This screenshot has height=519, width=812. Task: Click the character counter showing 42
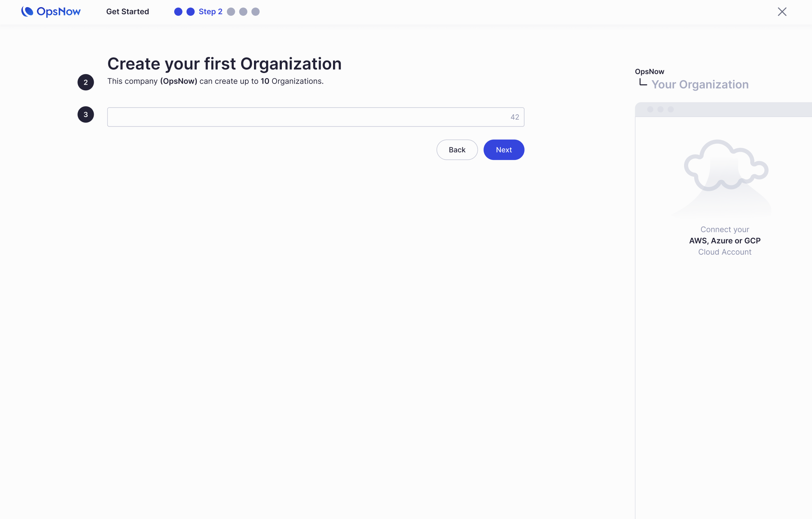[x=515, y=117]
